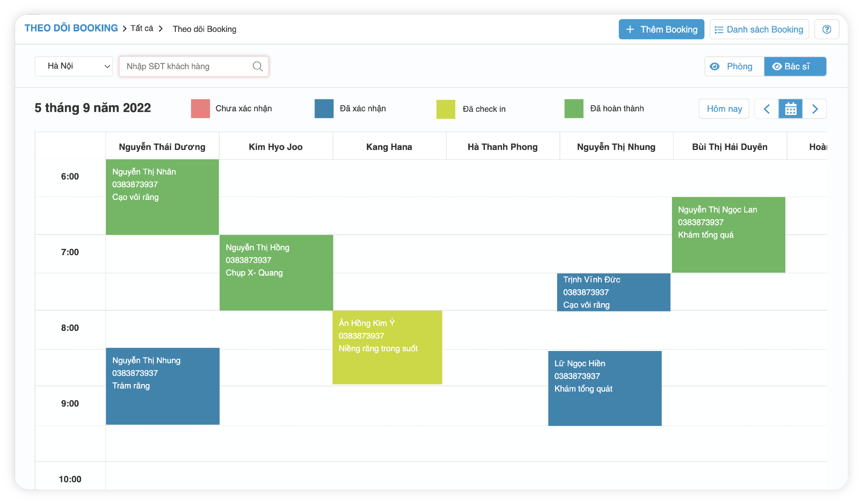Click breadcrumb chevron after Tất cả
This screenshot has width=862, height=504.
(161, 29)
